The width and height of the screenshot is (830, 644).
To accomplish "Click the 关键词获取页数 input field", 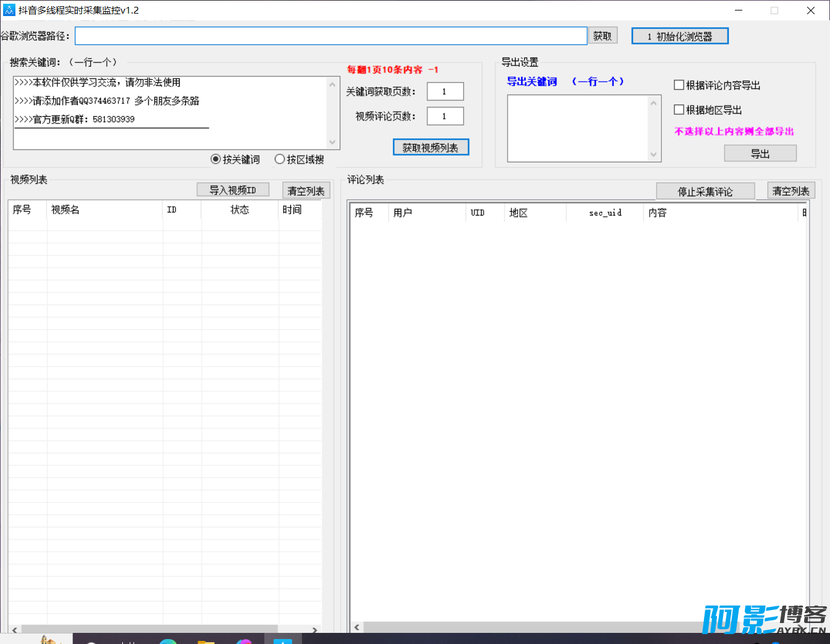I will point(445,91).
